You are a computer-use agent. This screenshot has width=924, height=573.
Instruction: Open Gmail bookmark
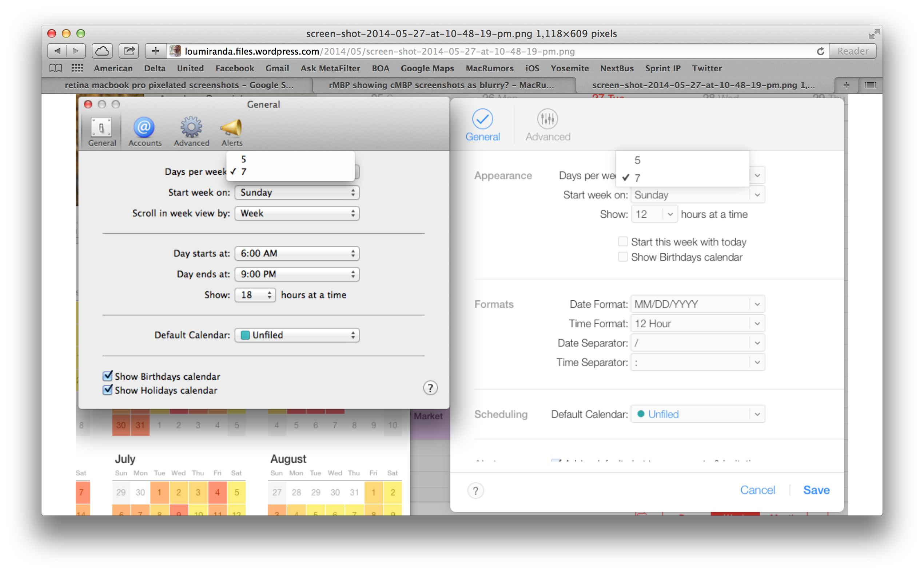(x=277, y=68)
